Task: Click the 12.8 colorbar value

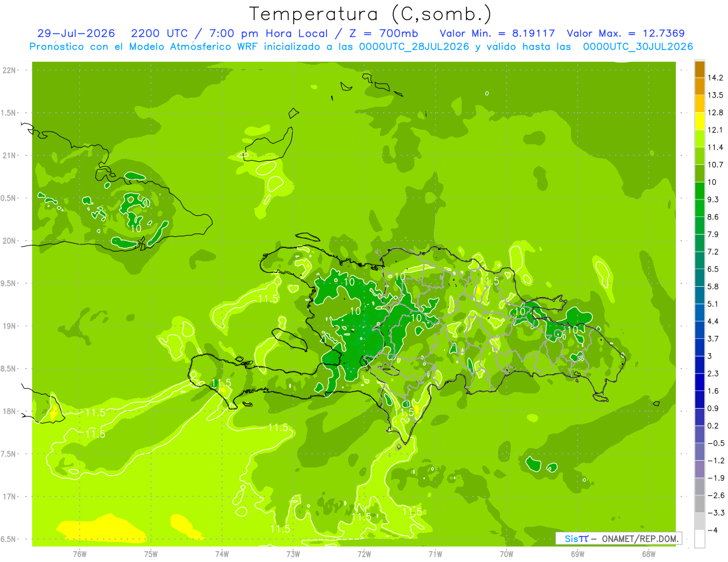Action: tap(716, 112)
